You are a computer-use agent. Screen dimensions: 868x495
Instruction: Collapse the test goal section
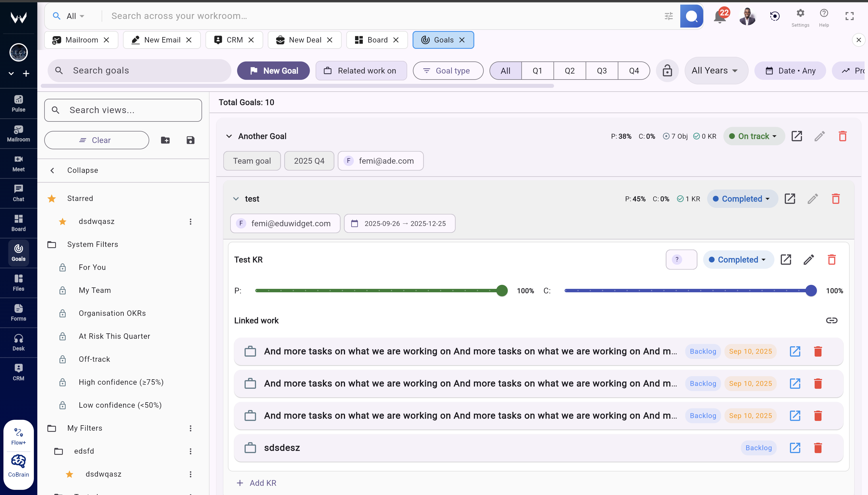pyautogui.click(x=236, y=199)
